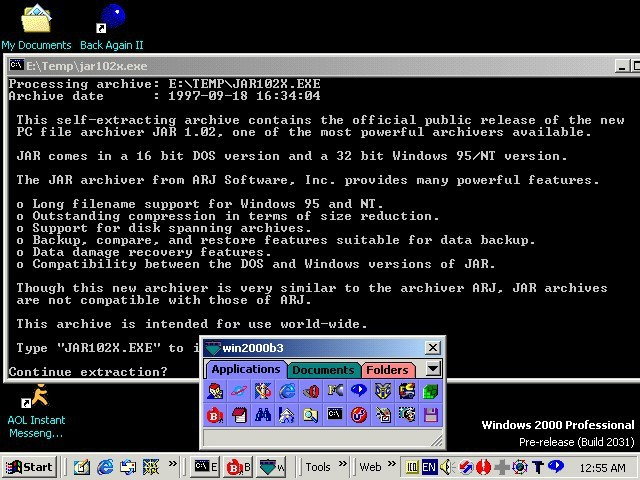Launch the red B application in win2000b3

[215, 415]
